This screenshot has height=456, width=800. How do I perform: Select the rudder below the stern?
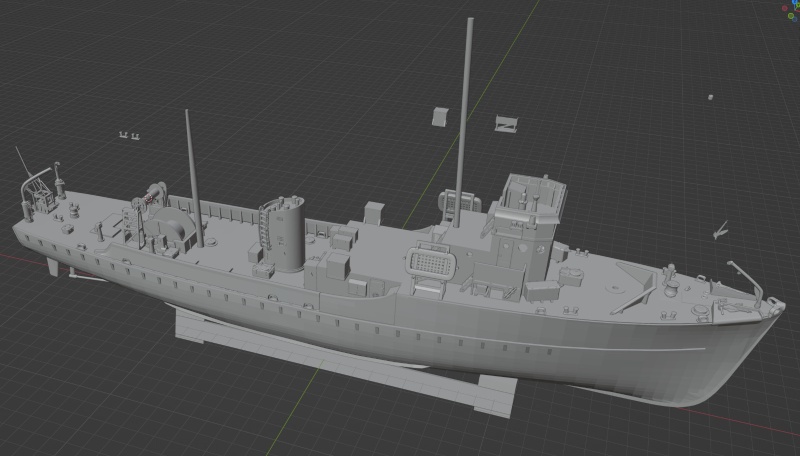52,266
